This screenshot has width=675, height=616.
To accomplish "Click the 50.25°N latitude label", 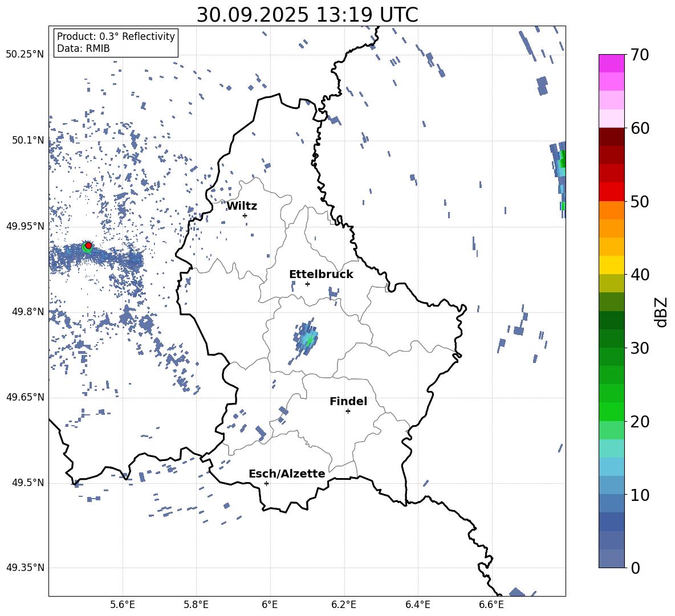I will coord(25,55).
